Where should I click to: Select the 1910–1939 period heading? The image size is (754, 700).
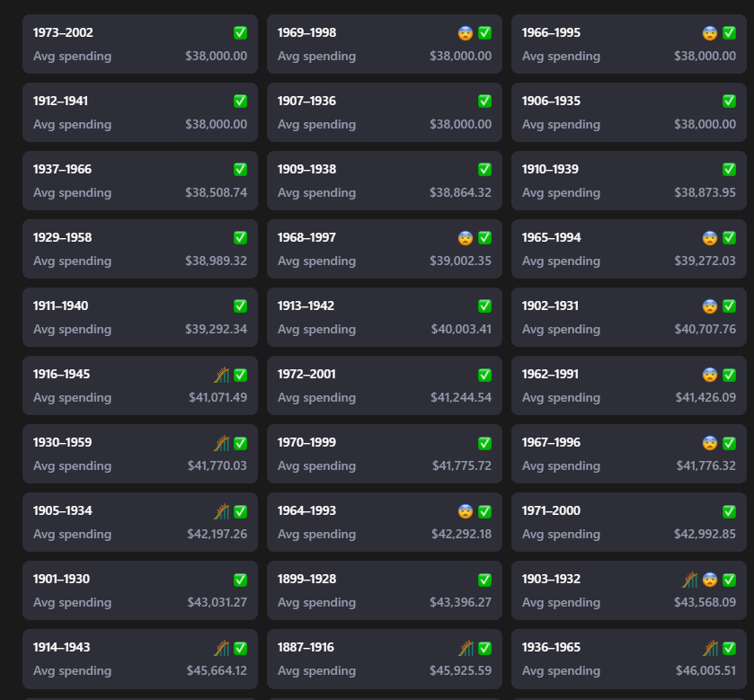tap(550, 170)
